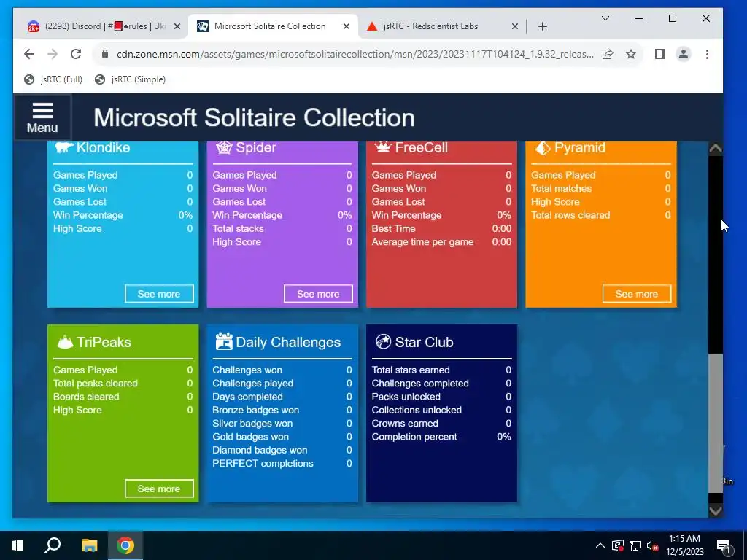Click See more on the Spider card
The image size is (747, 560).
click(318, 294)
